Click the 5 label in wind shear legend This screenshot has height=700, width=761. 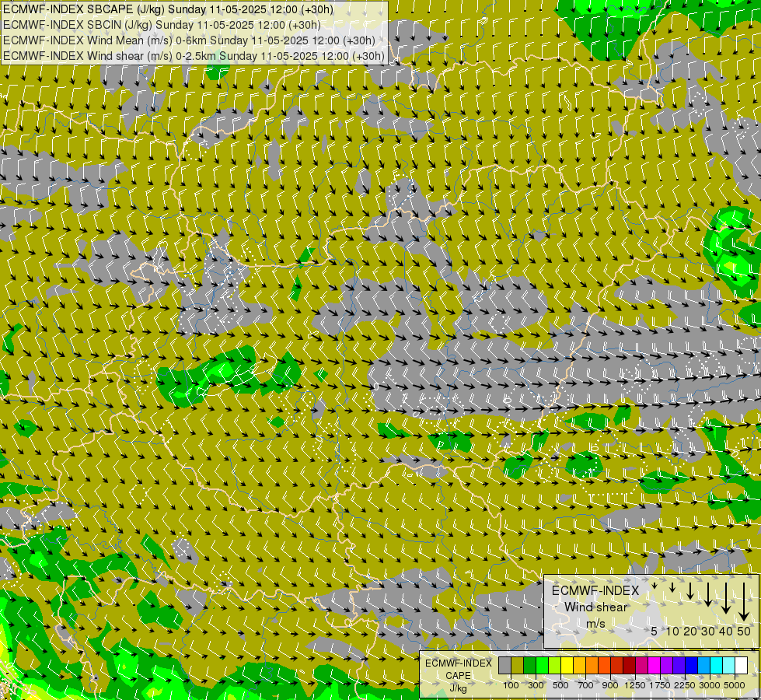pos(655,632)
